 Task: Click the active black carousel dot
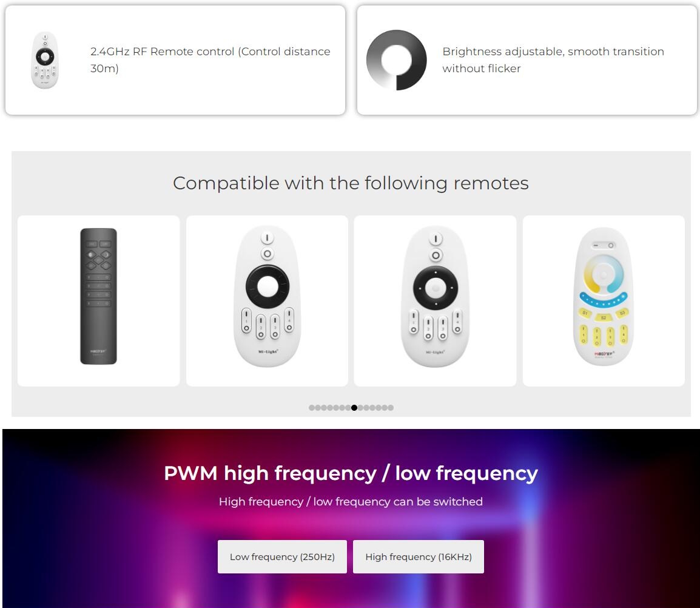[x=354, y=407]
